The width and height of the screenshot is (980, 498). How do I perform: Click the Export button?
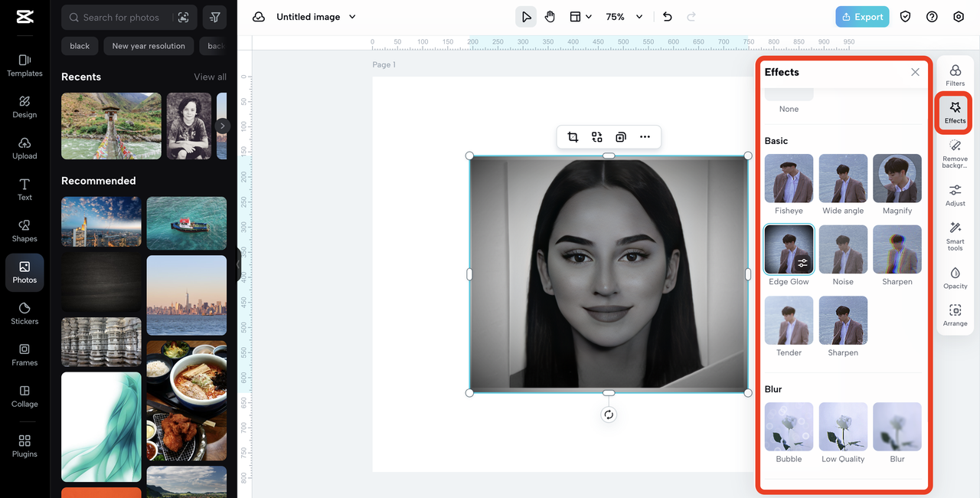pos(862,17)
